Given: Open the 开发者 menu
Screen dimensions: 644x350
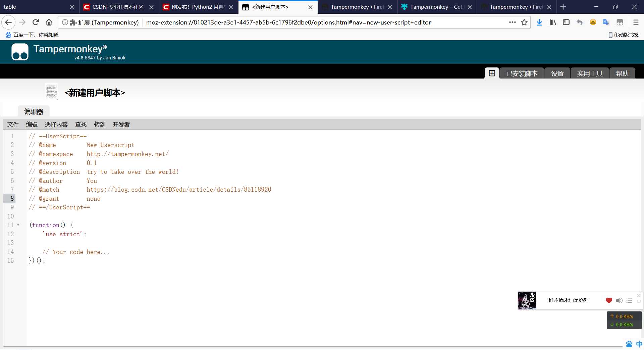Looking at the screenshot, I should (121, 124).
